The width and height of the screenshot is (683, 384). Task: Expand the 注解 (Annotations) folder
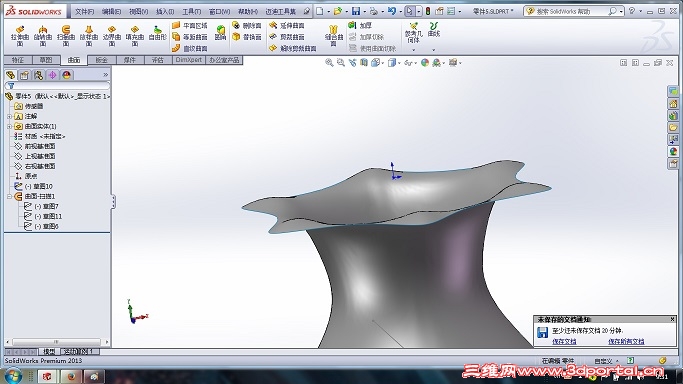[10, 116]
